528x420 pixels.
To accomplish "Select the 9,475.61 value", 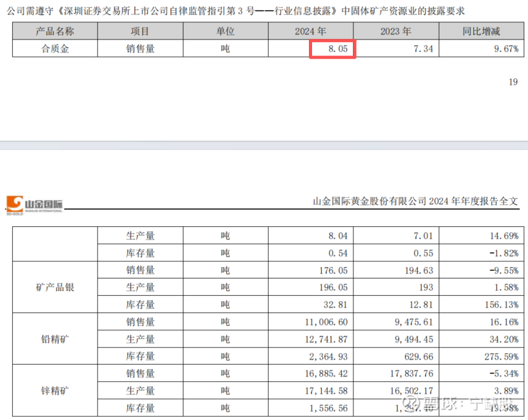I will click(x=414, y=322).
